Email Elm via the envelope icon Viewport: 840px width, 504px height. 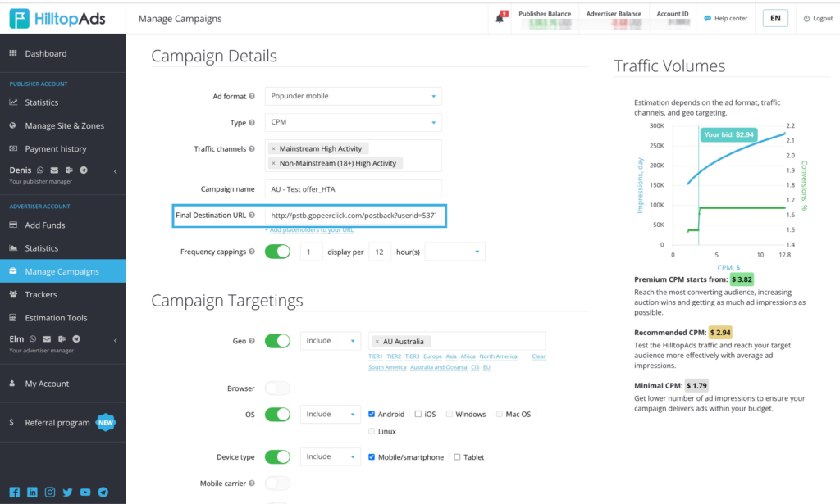(47, 338)
